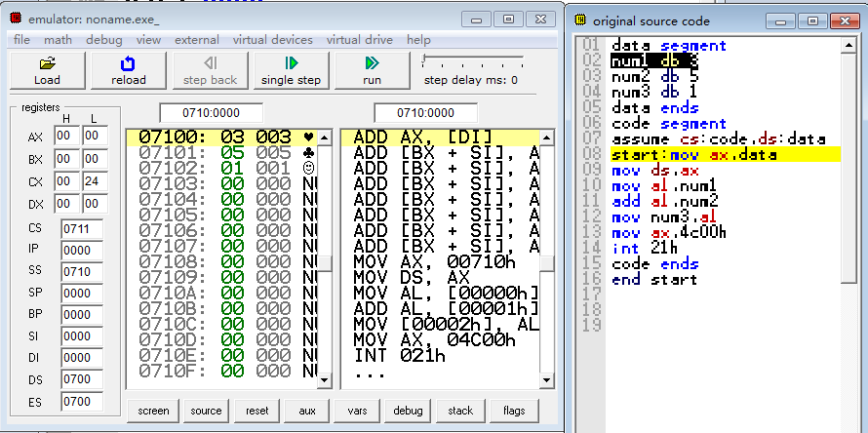Select the MOV AX, 00710h instruction
Image resolution: width=868 pixels, height=433 pixels.
(x=440, y=261)
